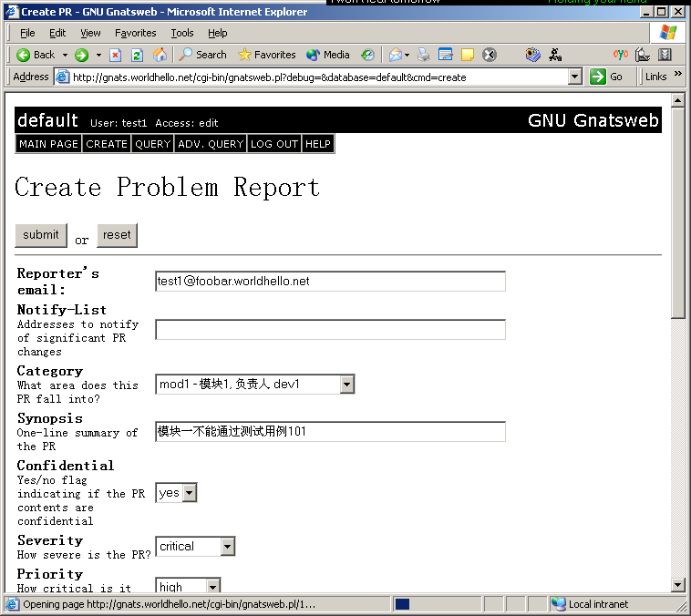Click the grey circled X toolbar icon
Viewport: 691px width, 616px height.
(x=490, y=55)
